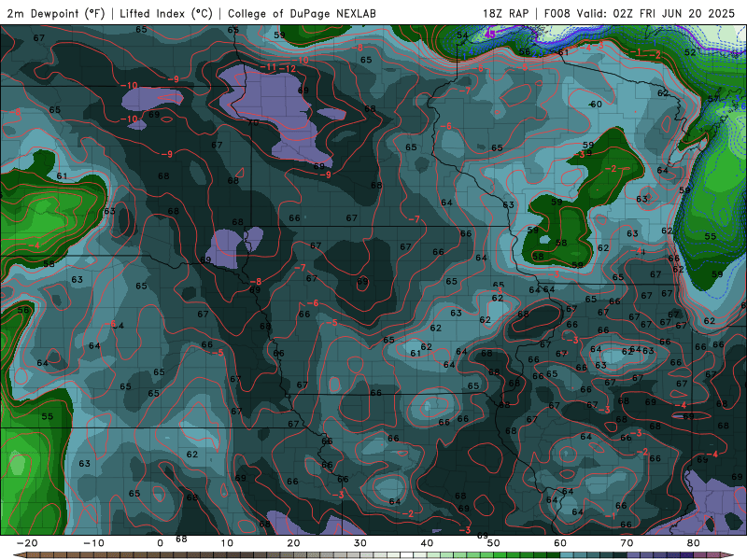Click the "50" color bar label
The height and width of the screenshot is (560, 747).
(494, 543)
